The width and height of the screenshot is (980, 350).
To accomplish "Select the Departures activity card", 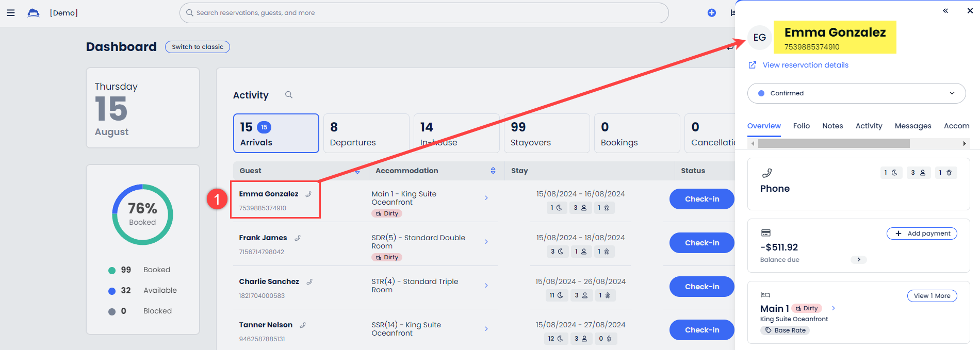I will (x=366, y=134).
